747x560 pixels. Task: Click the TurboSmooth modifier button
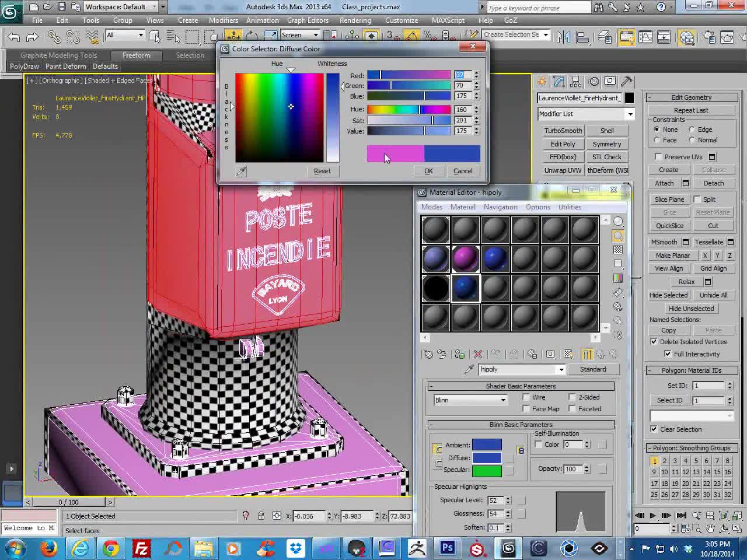coord(563,131)
